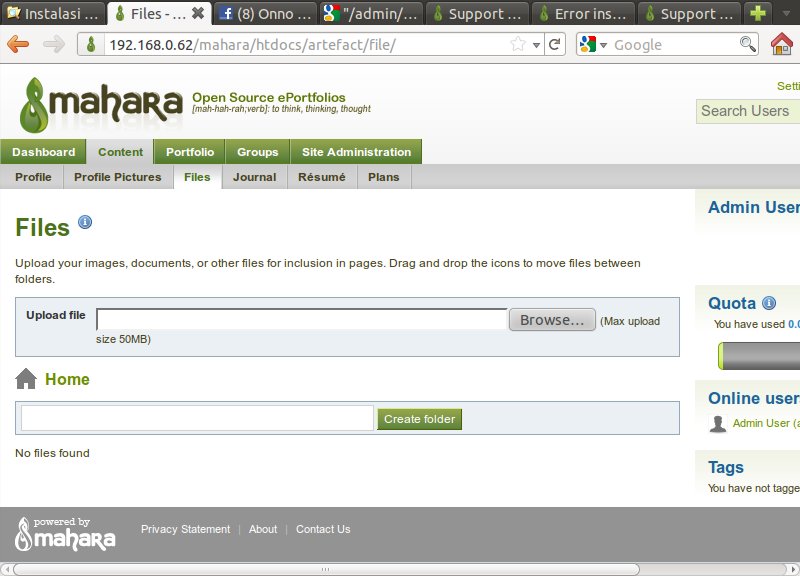800x576 pixels.
Task: Click the "No files found" text
Action: [x=52, y=453]
